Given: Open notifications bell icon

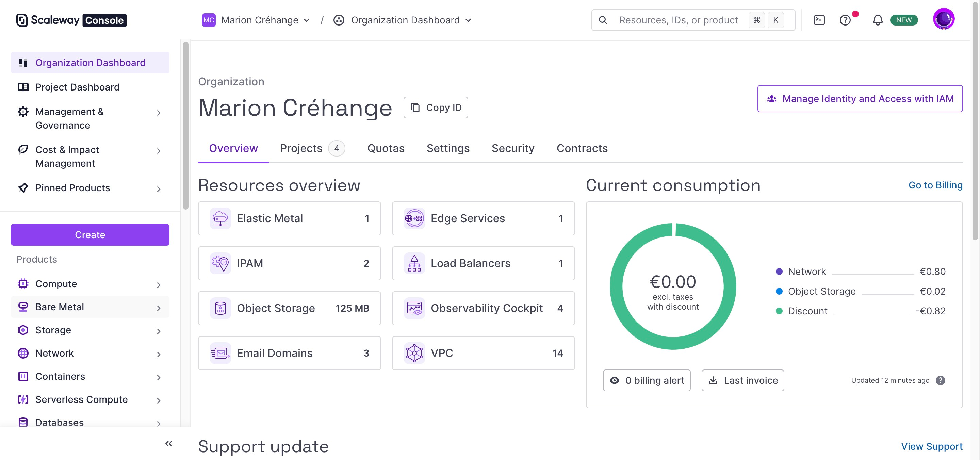Looking at the screenshot, I should (877, 20).
